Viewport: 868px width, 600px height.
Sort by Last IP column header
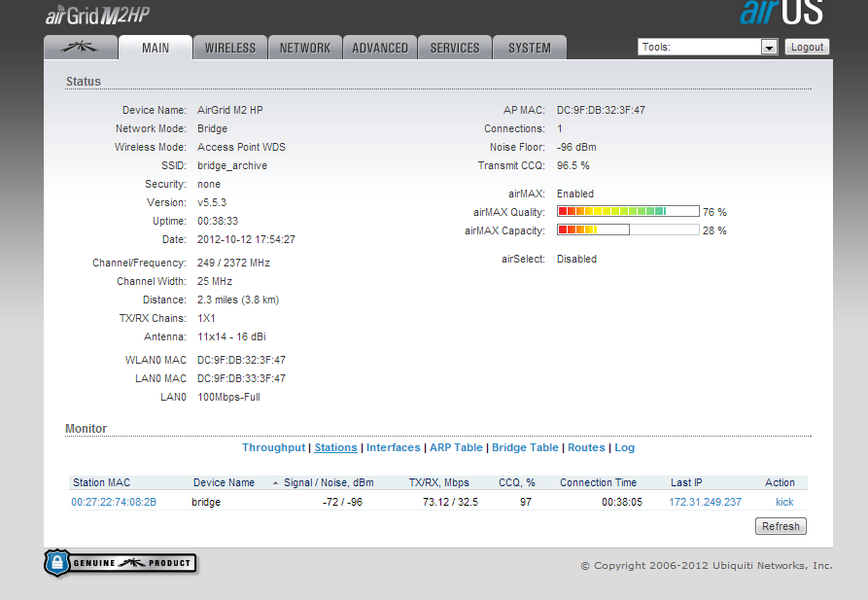[x=686, y=482]
